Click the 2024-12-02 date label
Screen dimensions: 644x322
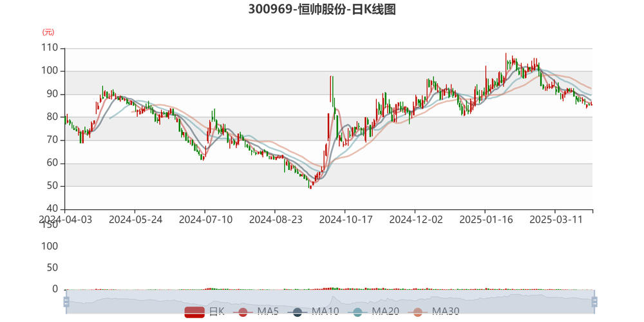pyautogui.click(x=416, y=220)
